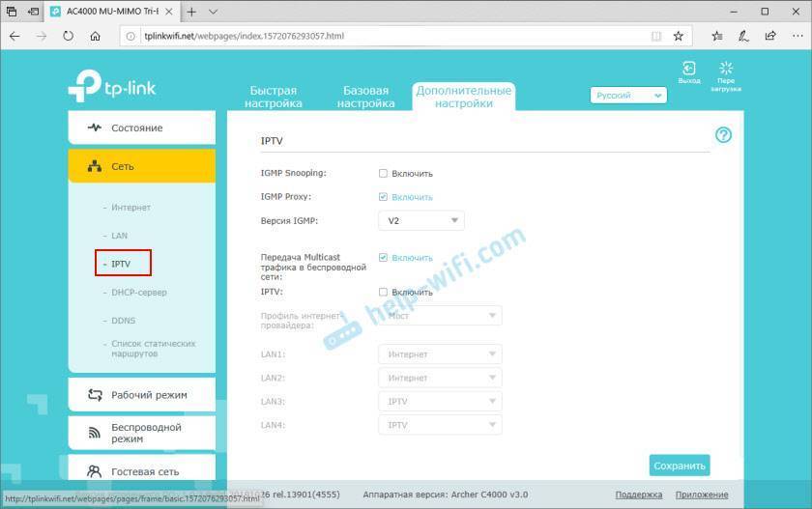The image size is (812, 509).
Task: Open the tabs you've set aside icon
Action: (12, 12)
